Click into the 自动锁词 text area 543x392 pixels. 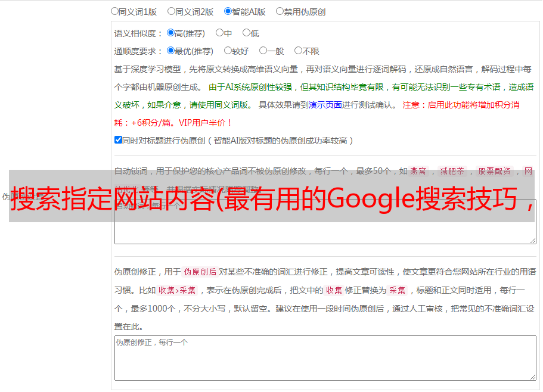pyautogui.click(x=325, y=222)
